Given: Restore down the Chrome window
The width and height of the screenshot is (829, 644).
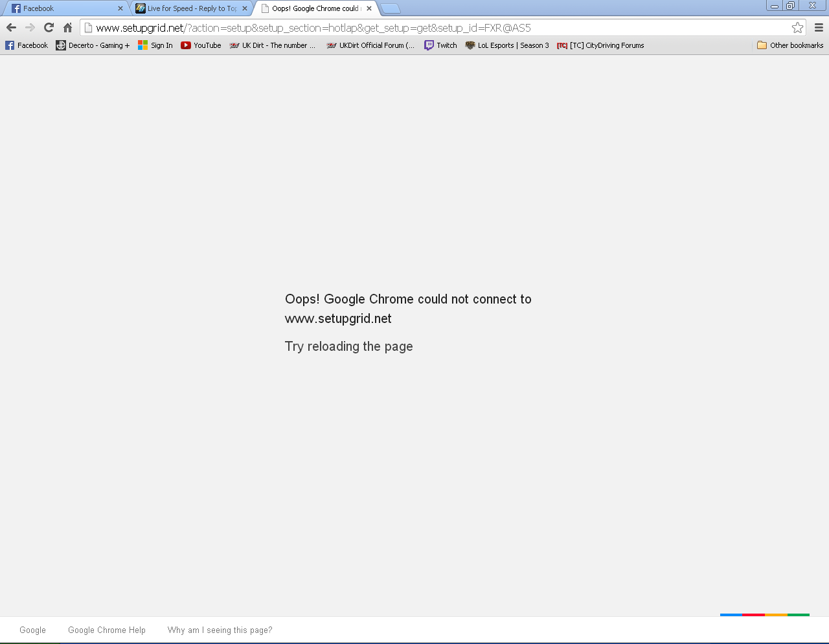Looking at the screenshot, I should [x=791, y=6].
